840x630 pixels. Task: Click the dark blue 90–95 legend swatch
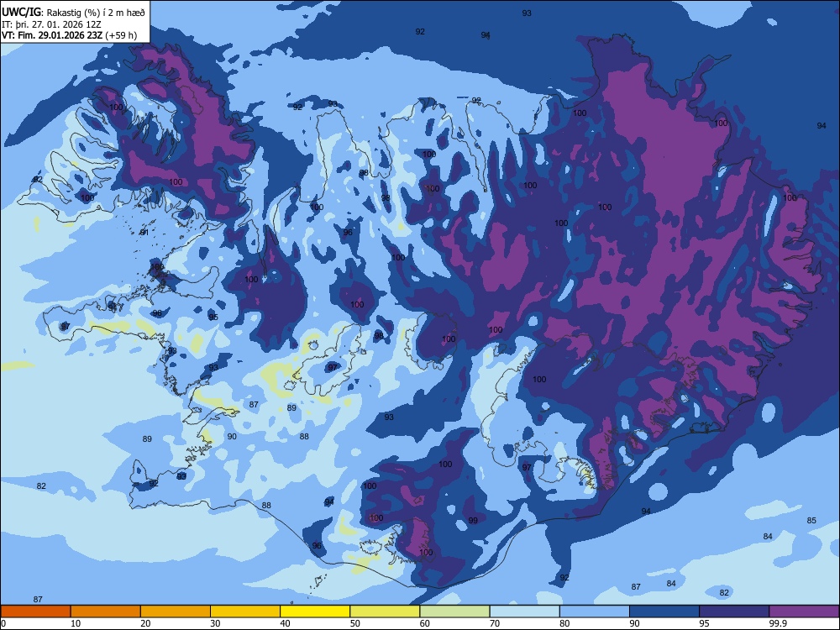click(664, 612)
